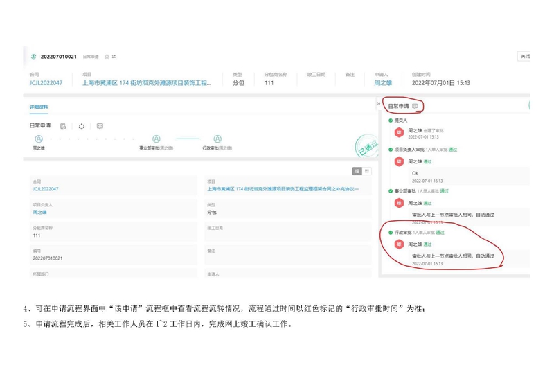Screen dimensions: 554x392
Task: Collapse the right approval panel with » arrow
Action: 379,104
